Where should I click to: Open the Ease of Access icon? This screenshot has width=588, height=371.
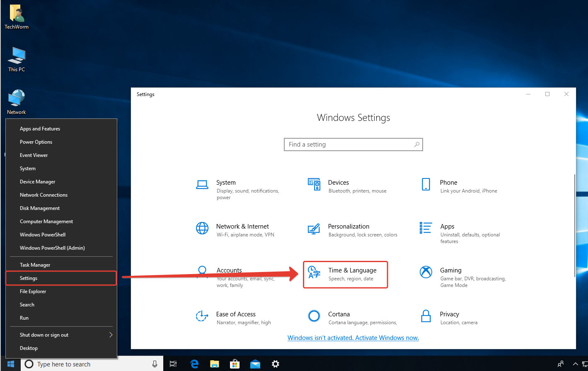click(x=202, y=316)
